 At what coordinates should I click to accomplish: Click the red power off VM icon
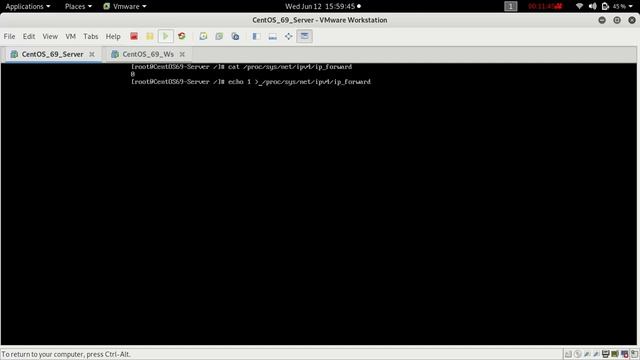coord(134,36)
